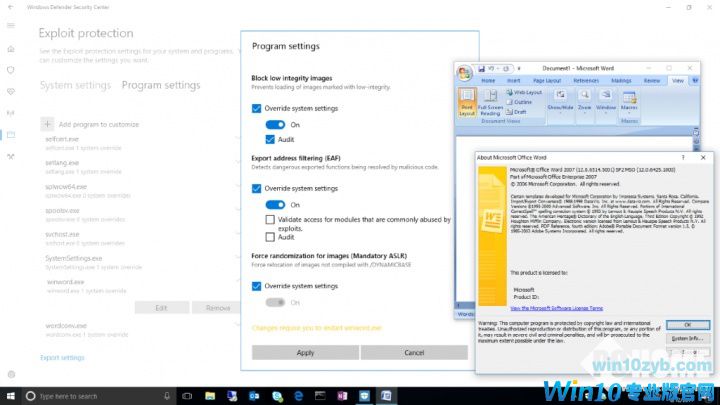720x405 pixels.
Task: Click the Save icon in Quick Access toolbar
Action: [x=483, y=66]
